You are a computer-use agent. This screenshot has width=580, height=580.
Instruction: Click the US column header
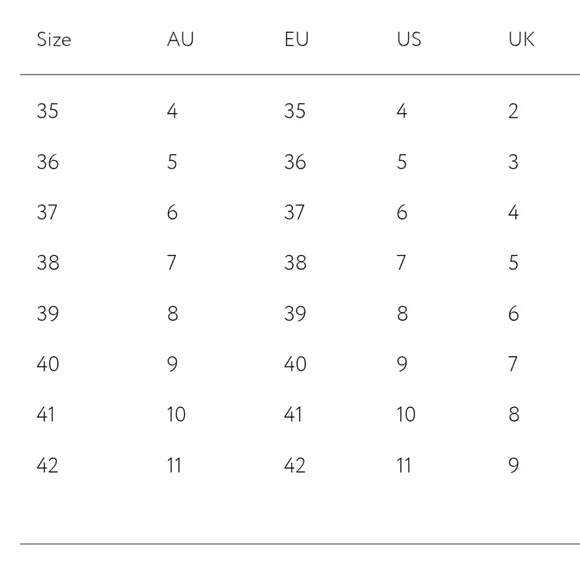click(x=409, y=39)
